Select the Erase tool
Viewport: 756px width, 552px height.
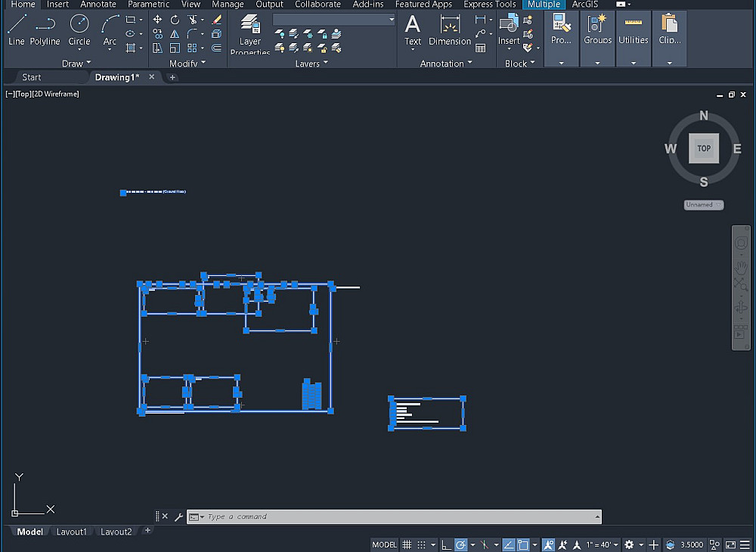click(216, 20)
